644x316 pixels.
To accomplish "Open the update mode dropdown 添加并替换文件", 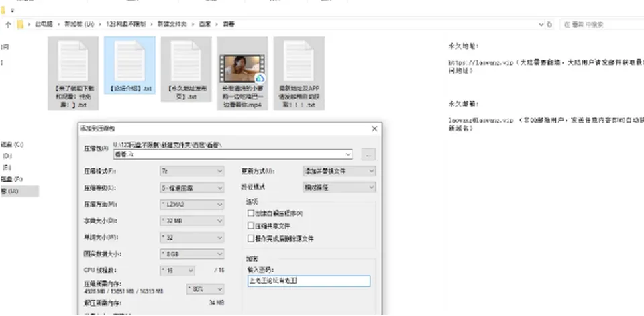I will 339,171.
